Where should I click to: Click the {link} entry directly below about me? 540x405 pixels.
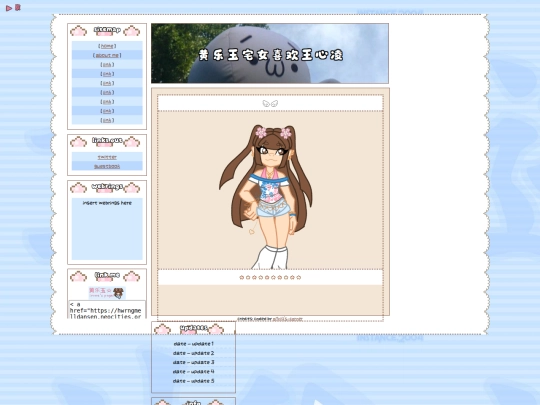coord(107,65)
